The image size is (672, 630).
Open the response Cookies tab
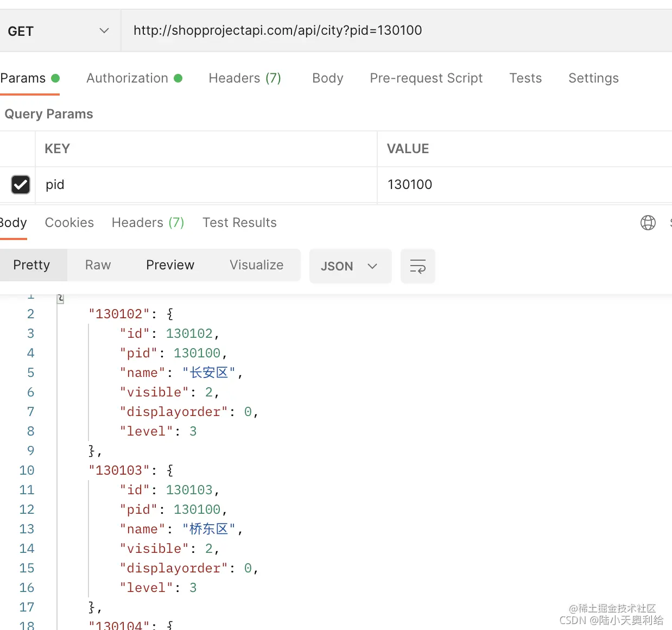(69, 223)
